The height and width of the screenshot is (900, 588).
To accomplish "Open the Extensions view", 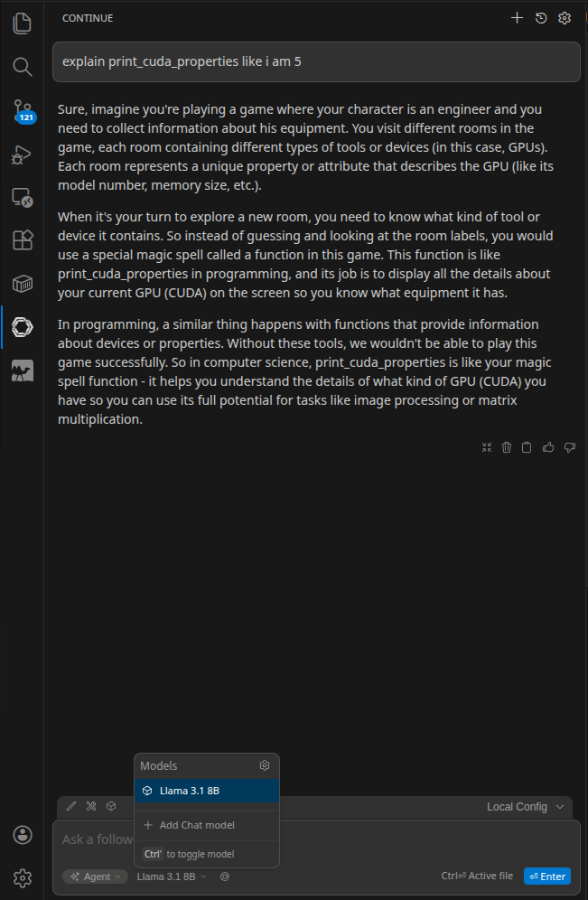I will pos(22,240).
